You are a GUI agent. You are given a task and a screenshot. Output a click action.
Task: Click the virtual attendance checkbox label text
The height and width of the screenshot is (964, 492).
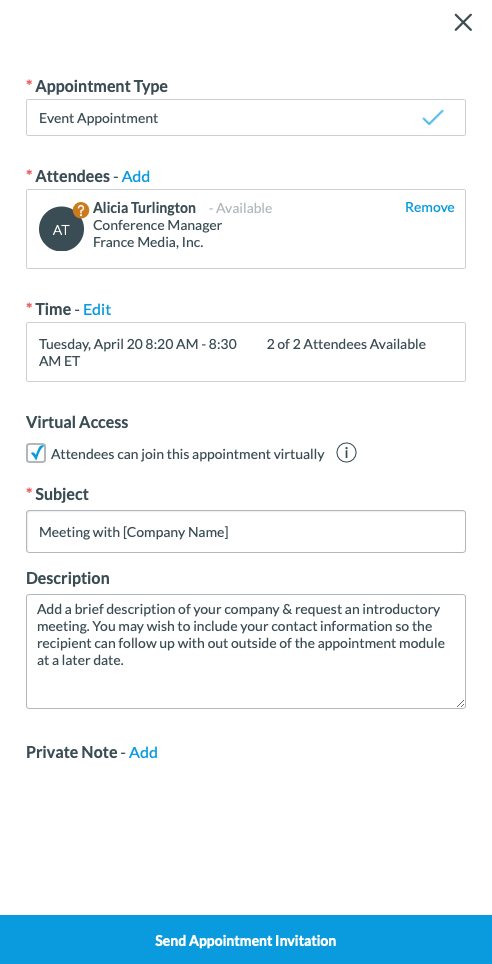tap(188, 454)
